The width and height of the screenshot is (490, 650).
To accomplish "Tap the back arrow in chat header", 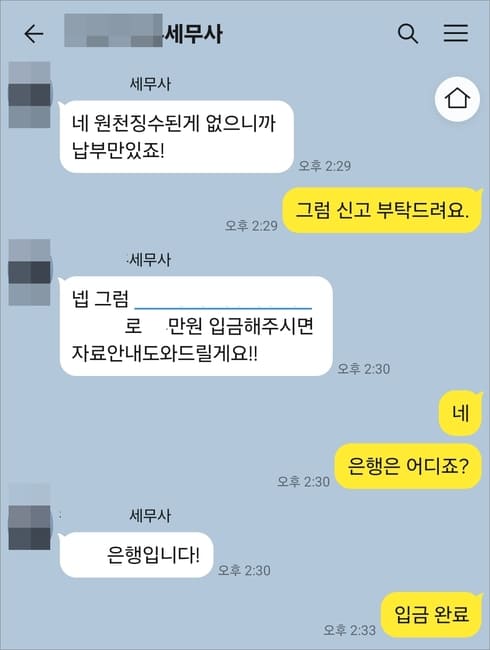I will coord(34,34).
